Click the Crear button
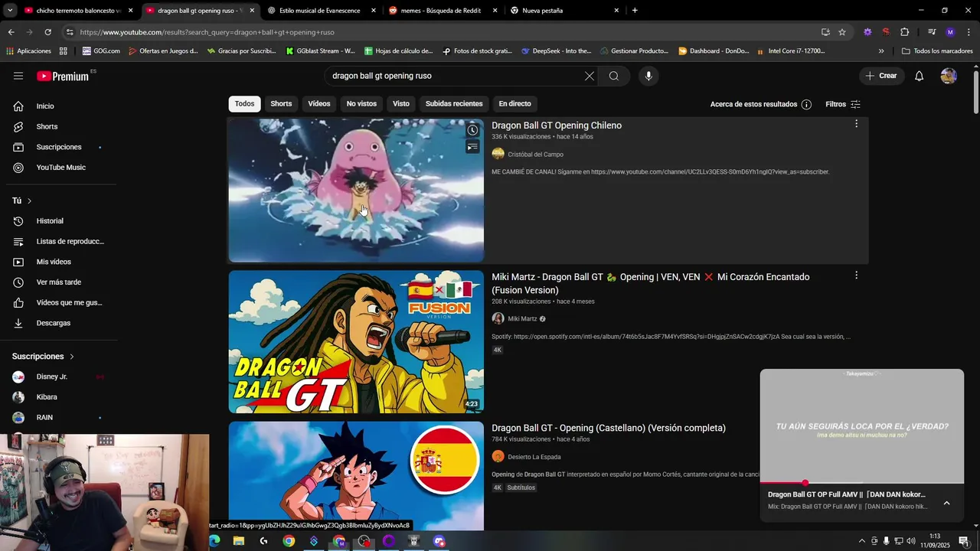This screenshot has height=551, width=980. point(881,76)
